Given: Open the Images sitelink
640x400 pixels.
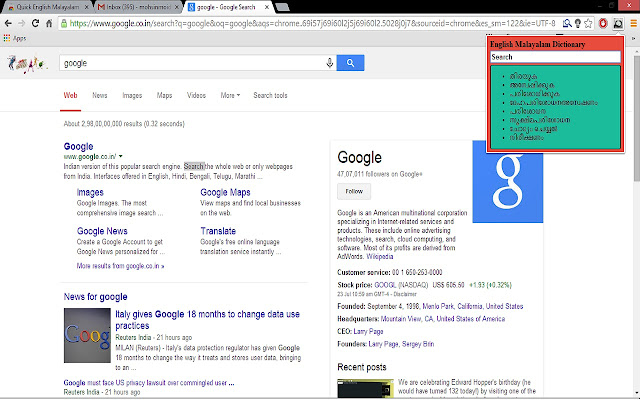Looking at the screenshot, I should (x=90, y=192).
